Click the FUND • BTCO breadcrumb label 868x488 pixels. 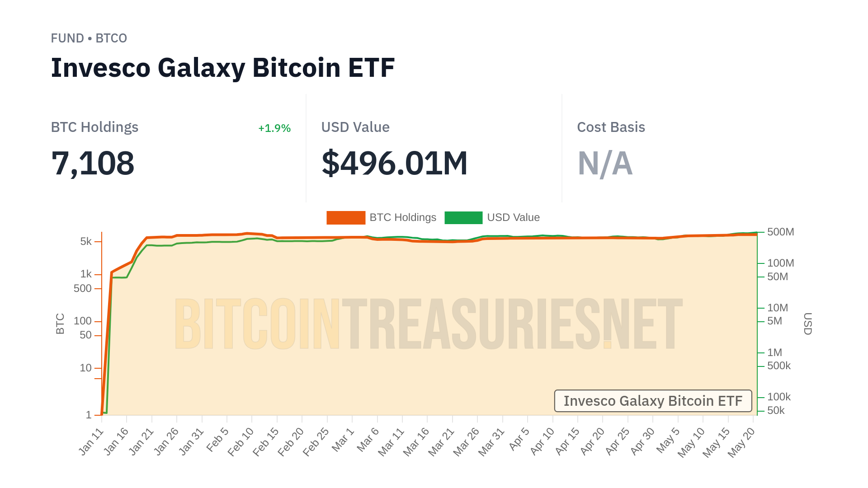89,38
